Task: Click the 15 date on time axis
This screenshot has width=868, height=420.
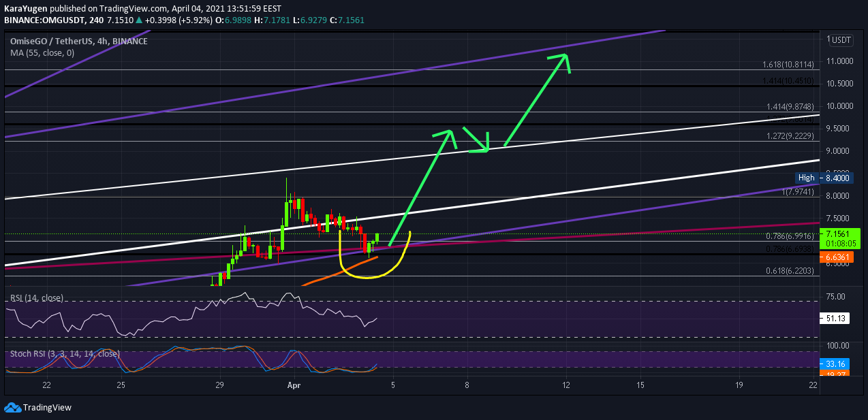Action: point(640,385)
